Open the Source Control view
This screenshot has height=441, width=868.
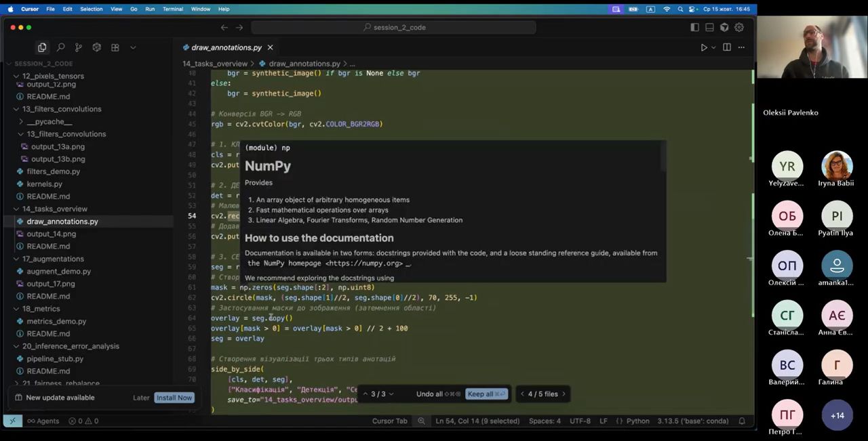pyautogui.click(x=79, y=47)
